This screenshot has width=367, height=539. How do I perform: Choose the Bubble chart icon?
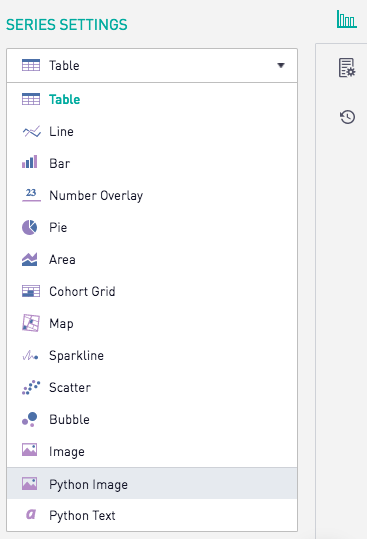30,419
